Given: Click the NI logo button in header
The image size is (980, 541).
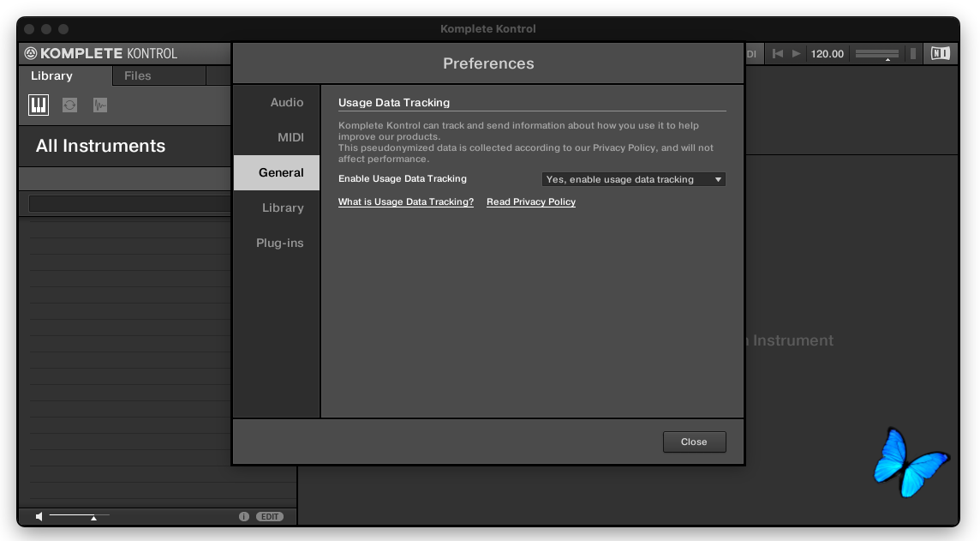Looking at the screenshot, I should [940, 54].
